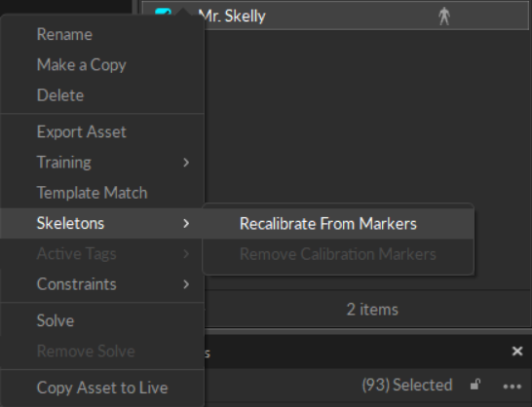Click the arrow beside Skeletons

click(x=186, y=223)
